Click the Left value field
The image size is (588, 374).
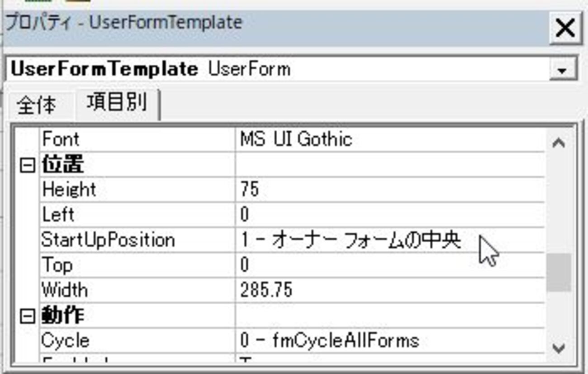389,215
